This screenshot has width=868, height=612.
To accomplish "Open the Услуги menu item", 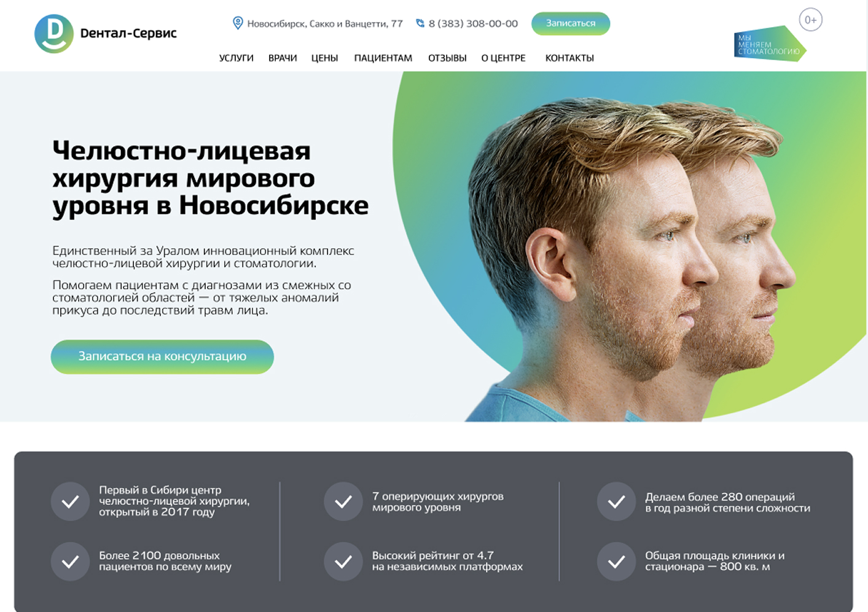I will click(236, 58).
